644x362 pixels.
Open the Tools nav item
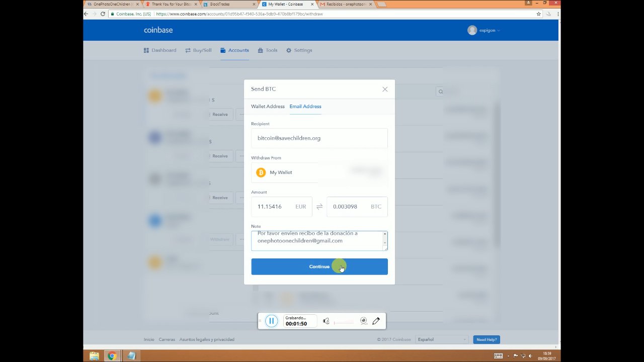point(268,50)
